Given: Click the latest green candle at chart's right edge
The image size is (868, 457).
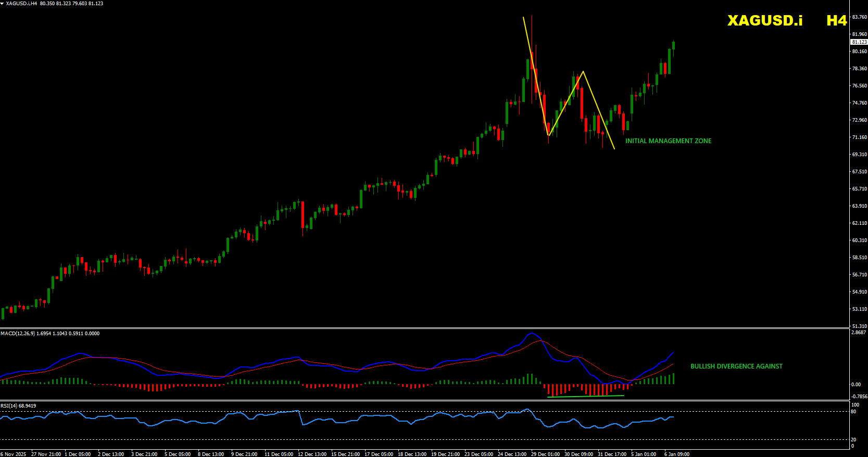Looking at the screenshot, I should coord(673,46).
